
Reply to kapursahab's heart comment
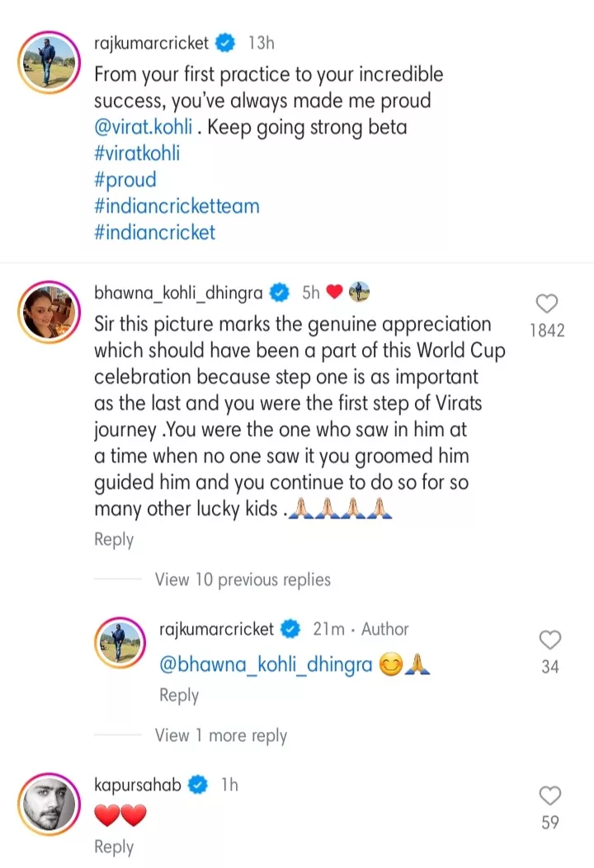114,847
